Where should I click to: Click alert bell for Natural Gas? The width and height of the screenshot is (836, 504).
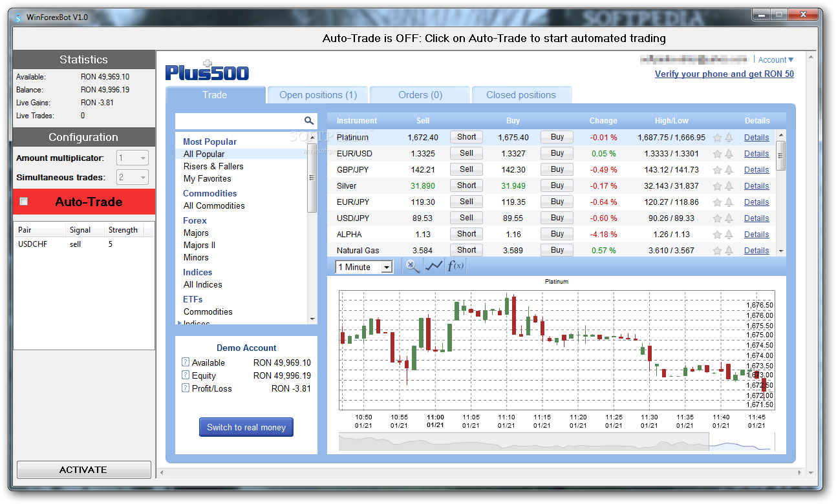(729, 251)
